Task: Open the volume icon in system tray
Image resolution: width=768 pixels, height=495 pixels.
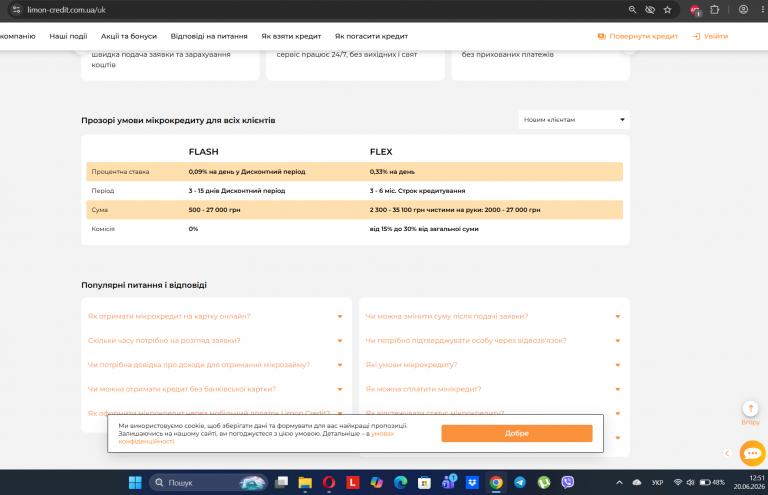Action: coord(690,482)
